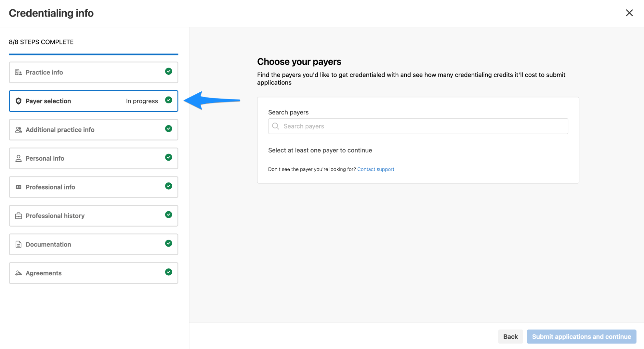Select the Professional info step
The height and width of the screenshot is (349, 644).
[x=93, y=187]
